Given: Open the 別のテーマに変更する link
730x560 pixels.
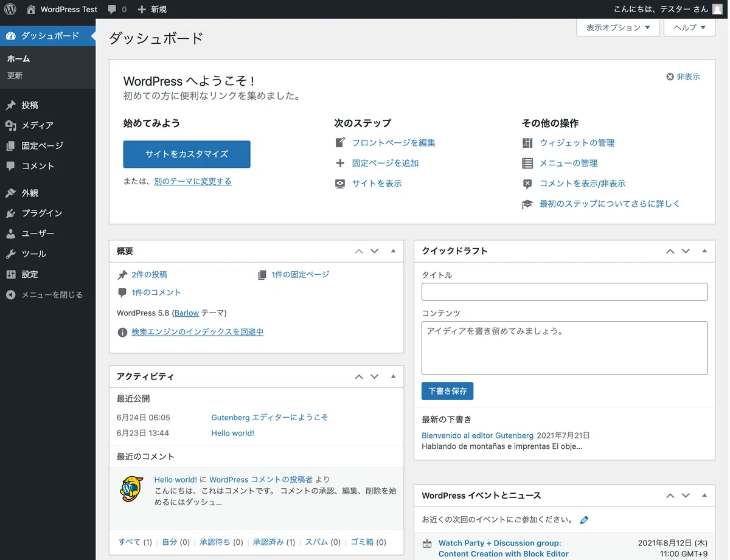Looking at the screenshot, I should point(193,181).
